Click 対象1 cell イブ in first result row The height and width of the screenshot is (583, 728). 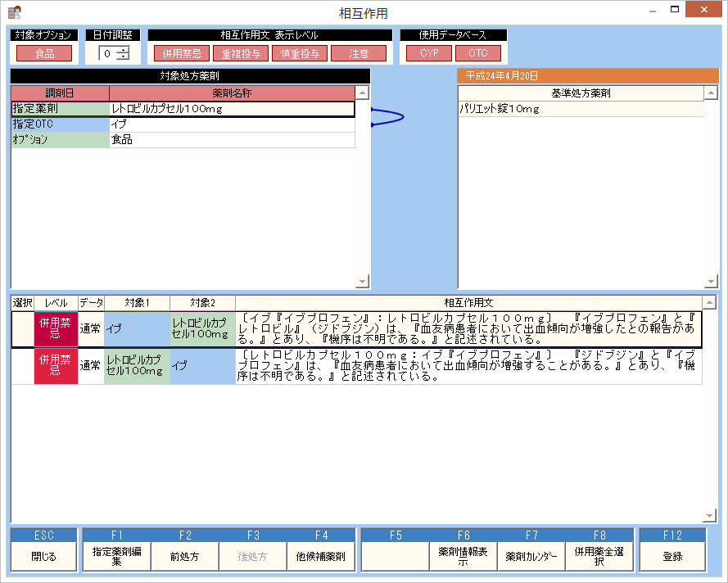pyautogui.click(x=137, y=329)
